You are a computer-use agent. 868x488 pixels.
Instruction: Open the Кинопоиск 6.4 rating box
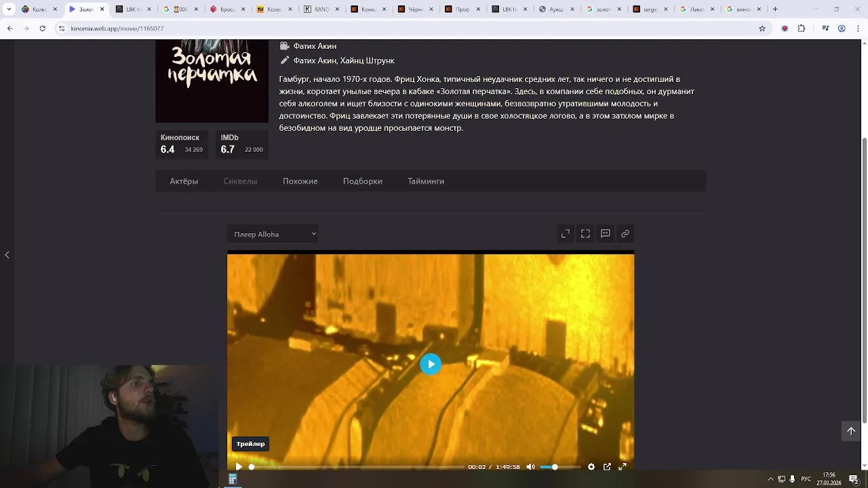pos(182,144)
